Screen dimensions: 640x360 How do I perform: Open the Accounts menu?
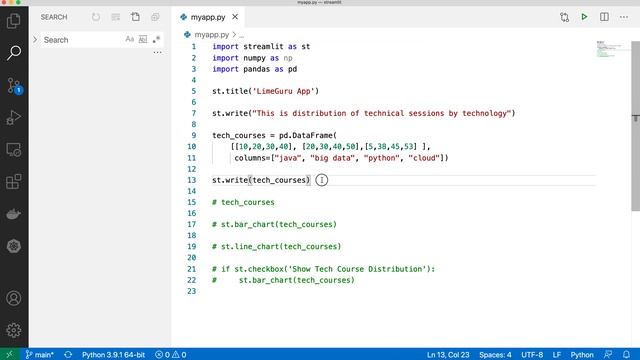click(14, 298)
